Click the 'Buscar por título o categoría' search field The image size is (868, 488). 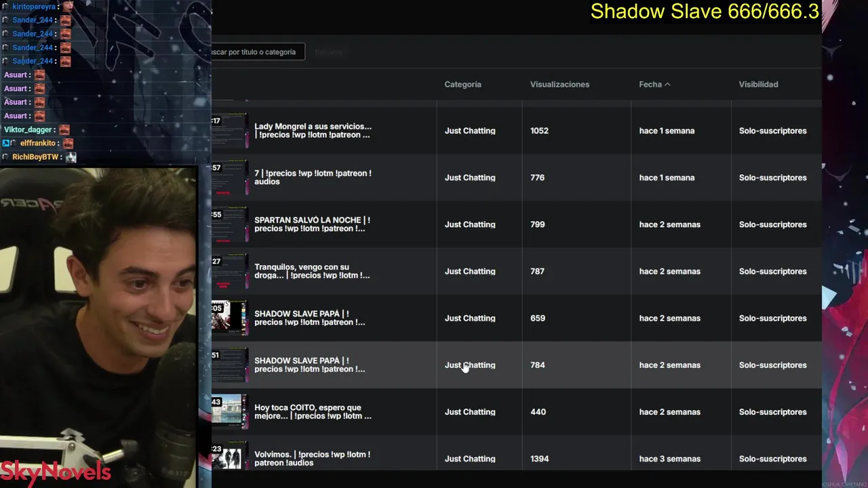pos(258,52)
